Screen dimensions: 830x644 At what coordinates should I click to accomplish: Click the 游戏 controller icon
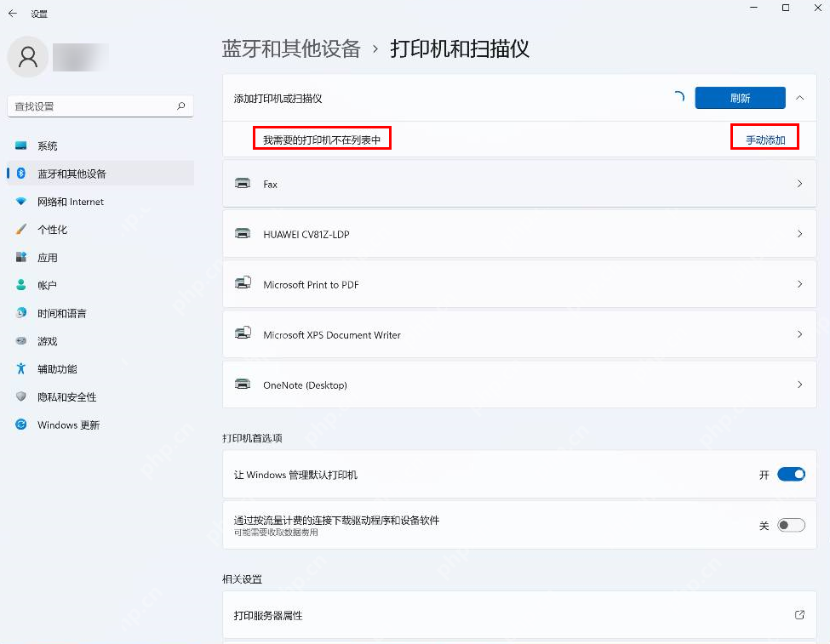(21, 341)
